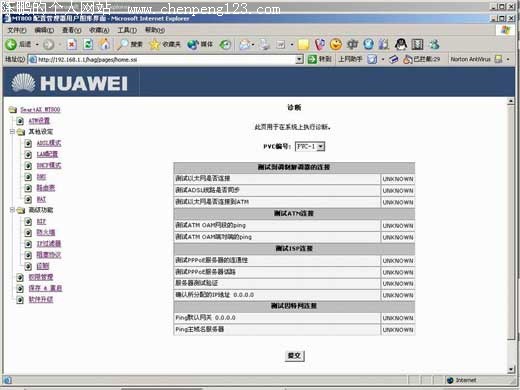Open the 路由表 link in the tree
This screenshot has height=390, width=520.
coord(46,188)
